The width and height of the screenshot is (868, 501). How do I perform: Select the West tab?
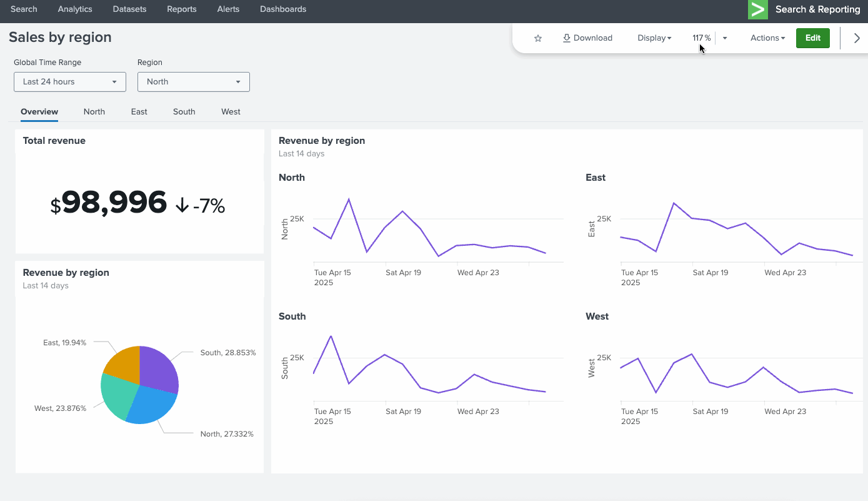231,112
